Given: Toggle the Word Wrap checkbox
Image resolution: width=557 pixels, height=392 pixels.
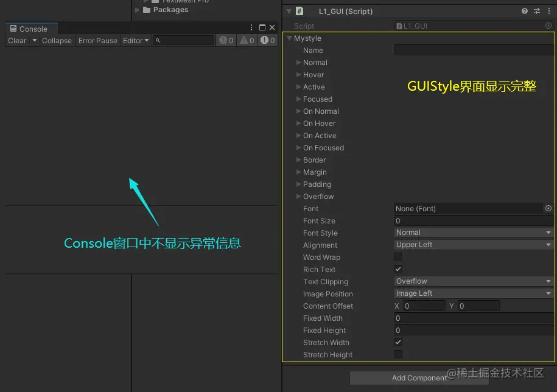Looking at the screenshot, I should pyautogui.click(x=398, y=257).
